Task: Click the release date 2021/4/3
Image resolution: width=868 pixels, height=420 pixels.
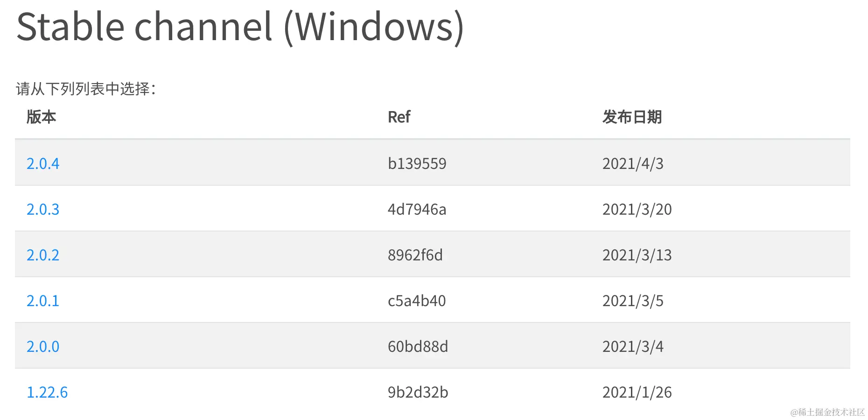Action: 633,163
